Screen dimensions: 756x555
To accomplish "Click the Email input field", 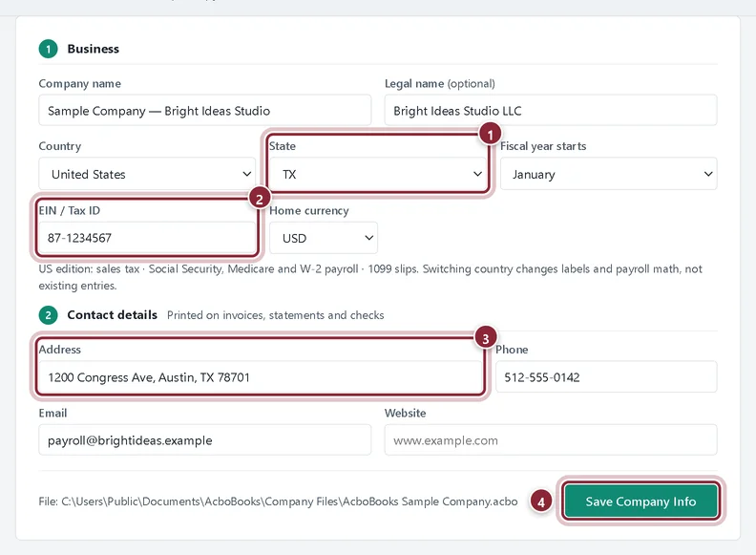I will click(205, 440).
